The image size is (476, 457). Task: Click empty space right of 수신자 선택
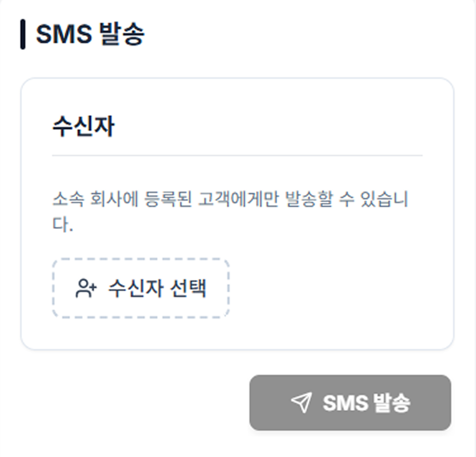(x=337, y=288)
